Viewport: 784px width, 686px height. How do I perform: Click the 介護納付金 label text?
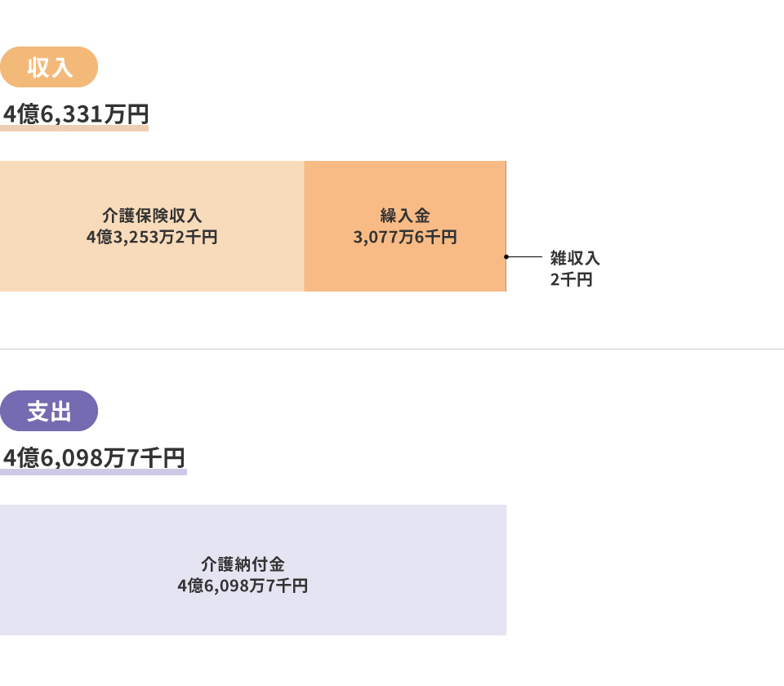pyautogui.click(x=243, y=564)
